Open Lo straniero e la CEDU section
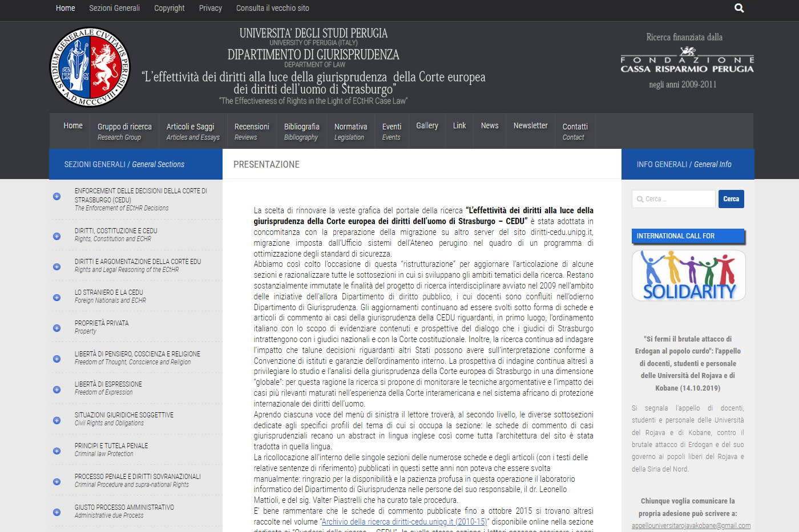 (x=110, y=296)
